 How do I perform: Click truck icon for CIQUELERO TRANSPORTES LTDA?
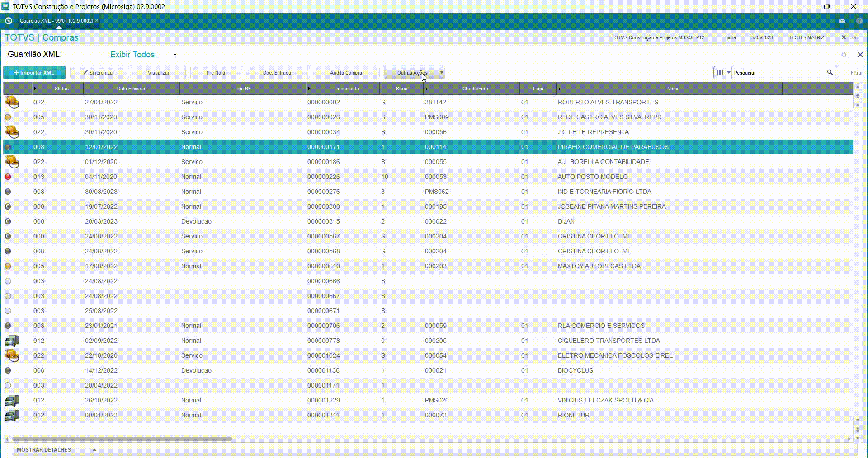12,341
